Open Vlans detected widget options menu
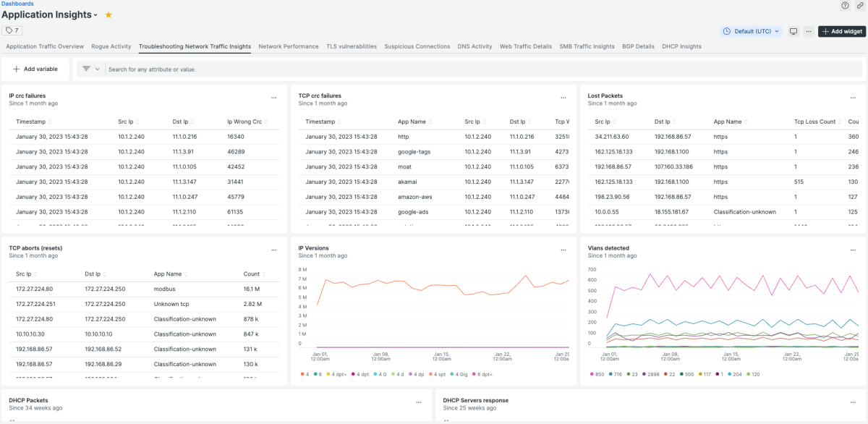Viewport: 868px width, 424px height. pyautogui.click(x=853, y=250)
